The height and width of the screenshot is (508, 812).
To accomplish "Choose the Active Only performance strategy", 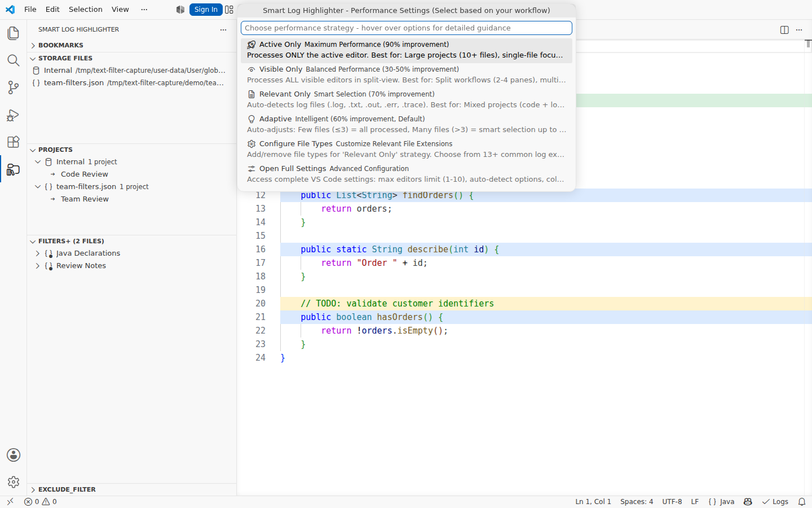I will point(407,50).
